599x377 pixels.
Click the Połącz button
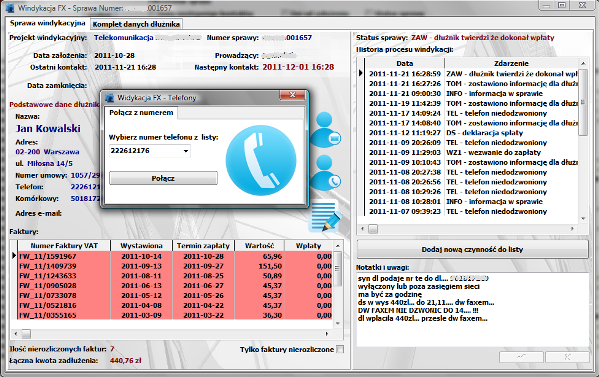(x=163, y=178)
